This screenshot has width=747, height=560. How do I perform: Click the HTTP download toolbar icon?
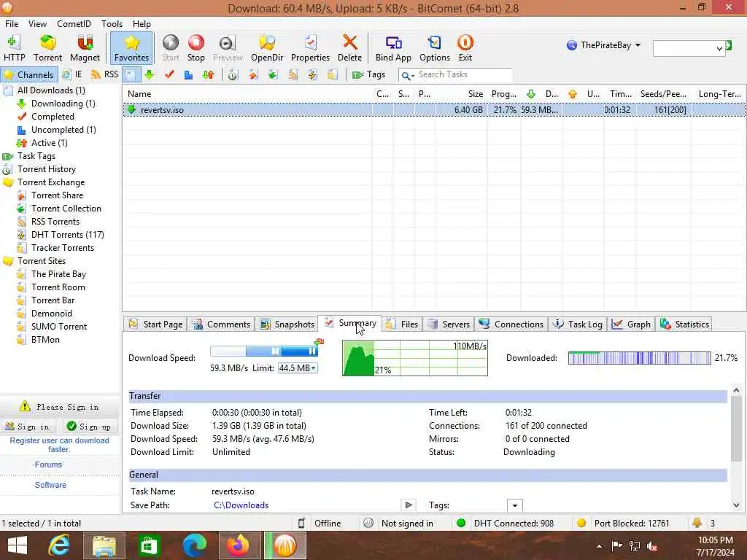pos(15,48)
